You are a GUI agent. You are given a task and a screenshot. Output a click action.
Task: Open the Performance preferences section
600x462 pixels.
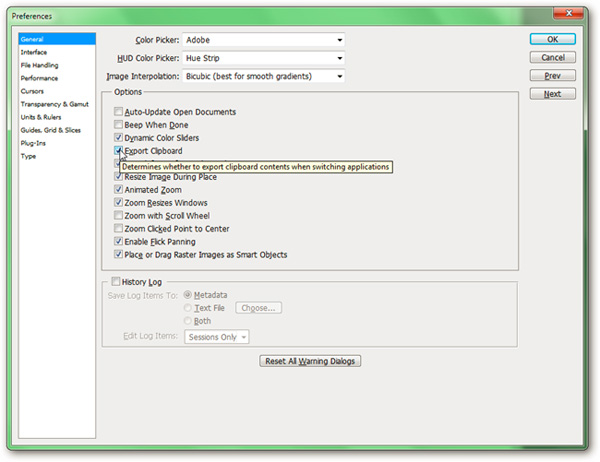(x=39, y=78)
